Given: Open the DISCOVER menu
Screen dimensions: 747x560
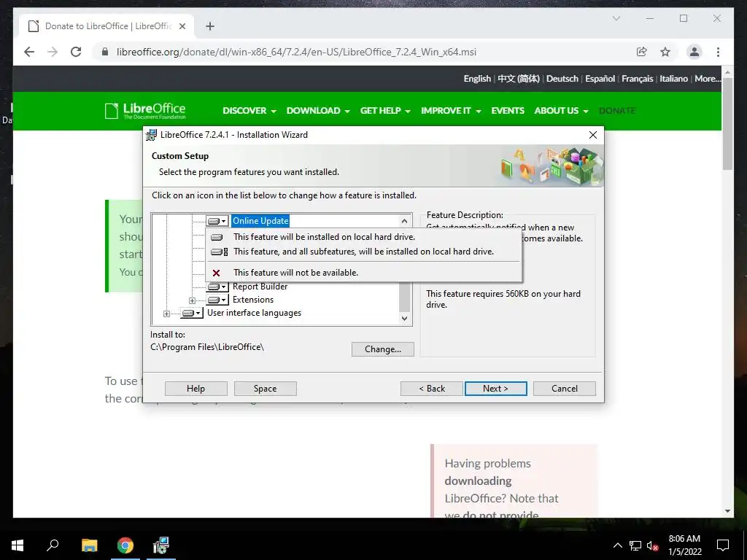Looking at the screenshot, I should tap(249, 111).
